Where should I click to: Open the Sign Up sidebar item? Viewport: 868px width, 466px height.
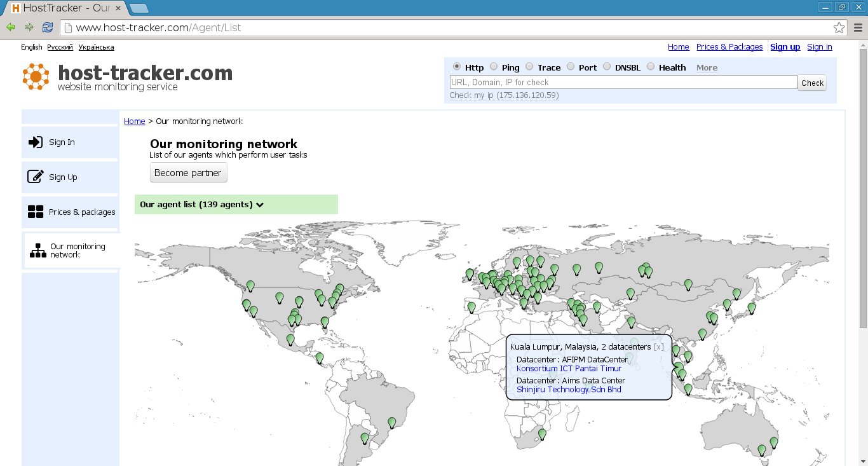[71, 177]
